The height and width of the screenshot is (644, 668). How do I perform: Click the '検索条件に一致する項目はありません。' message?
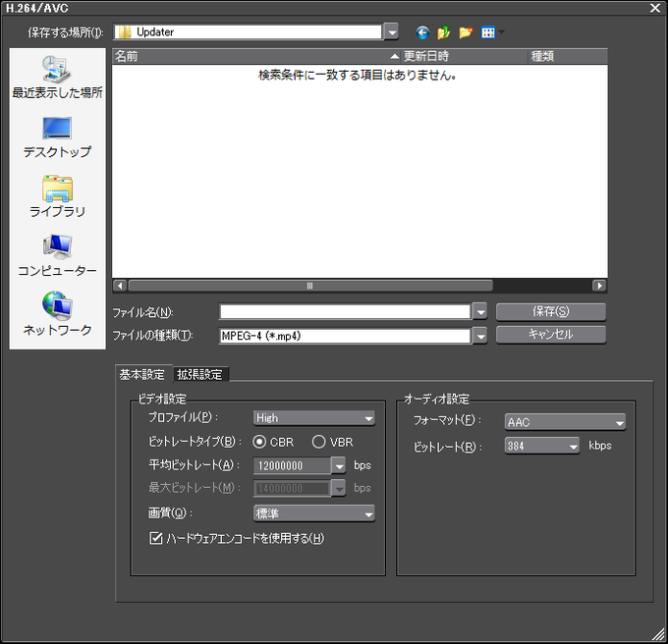click(358, 76)
